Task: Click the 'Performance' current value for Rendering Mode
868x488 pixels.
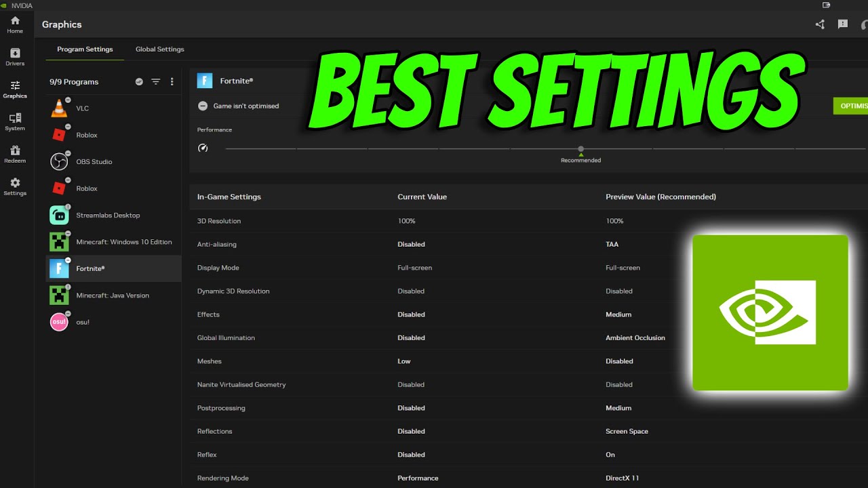Action: click(x=418, y=478)
